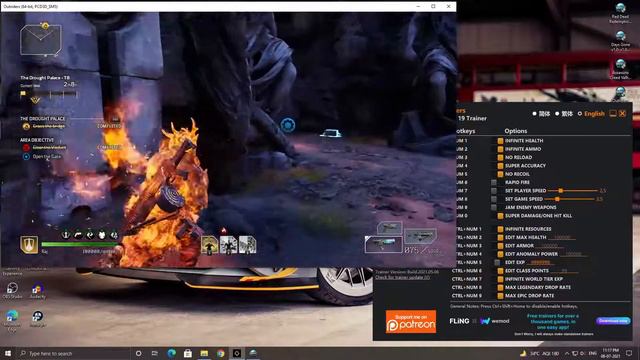Select the English language option

591,114
